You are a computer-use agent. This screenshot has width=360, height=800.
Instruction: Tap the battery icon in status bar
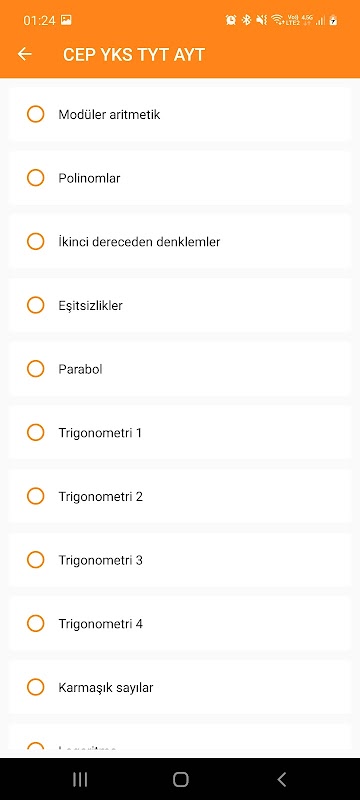333,20
